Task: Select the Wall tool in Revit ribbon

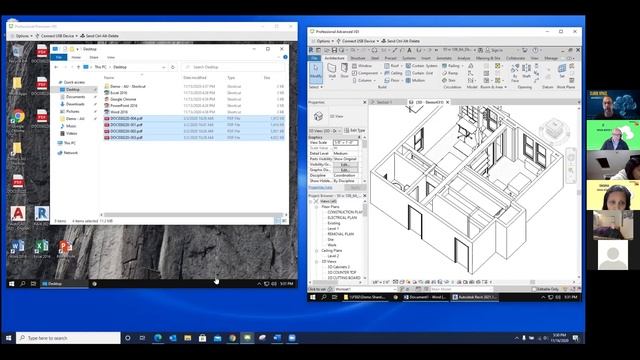Action: (x=332, y=71)
